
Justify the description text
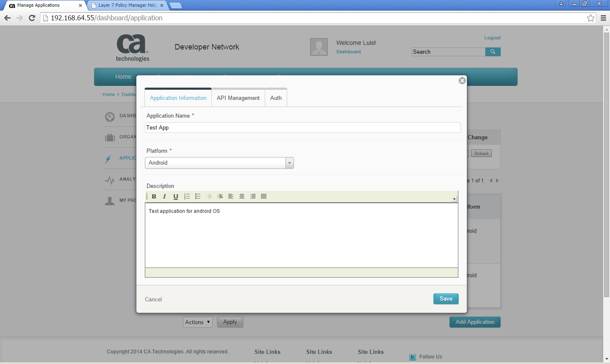pyautogui.click(x=263, y=196)
